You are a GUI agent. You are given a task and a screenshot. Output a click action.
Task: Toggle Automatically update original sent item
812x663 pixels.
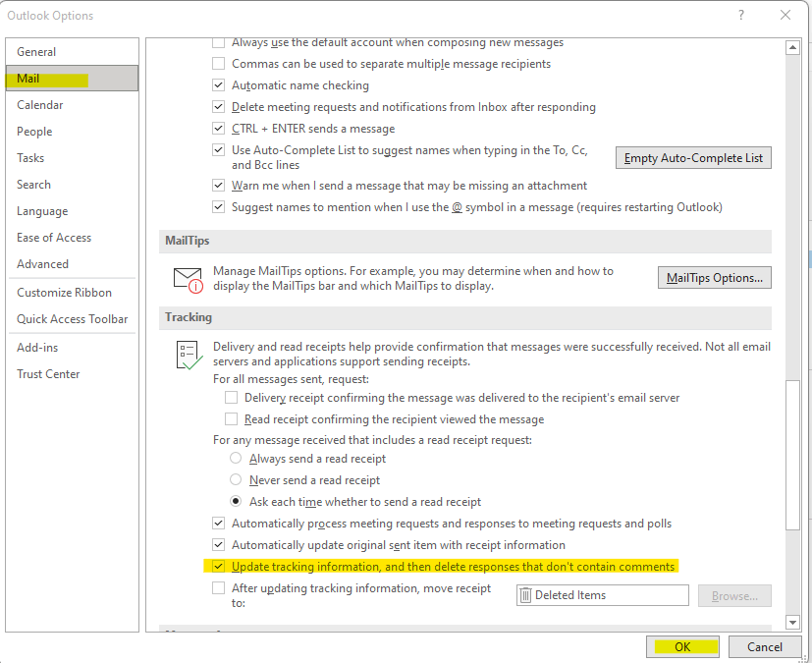tap(219, 545)
